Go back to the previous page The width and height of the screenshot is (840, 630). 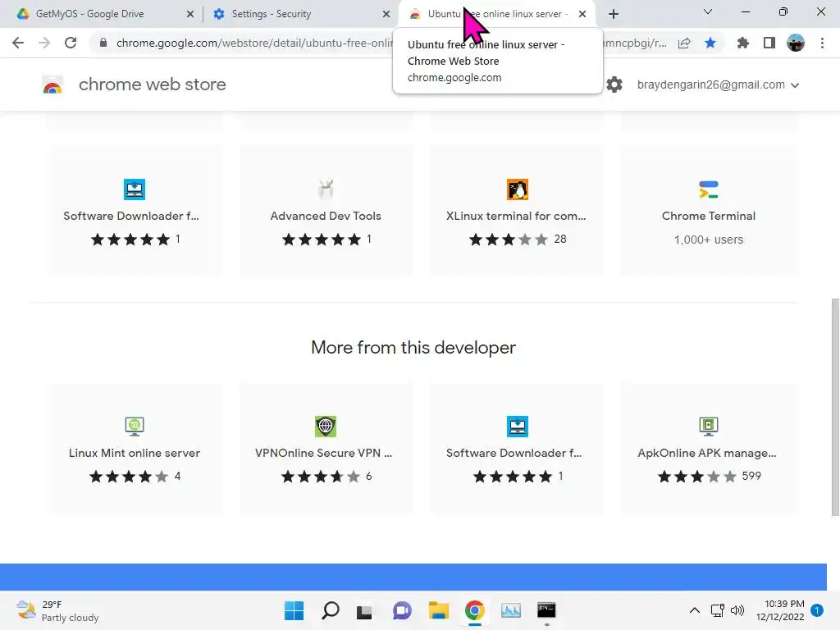tap(18, 43)
